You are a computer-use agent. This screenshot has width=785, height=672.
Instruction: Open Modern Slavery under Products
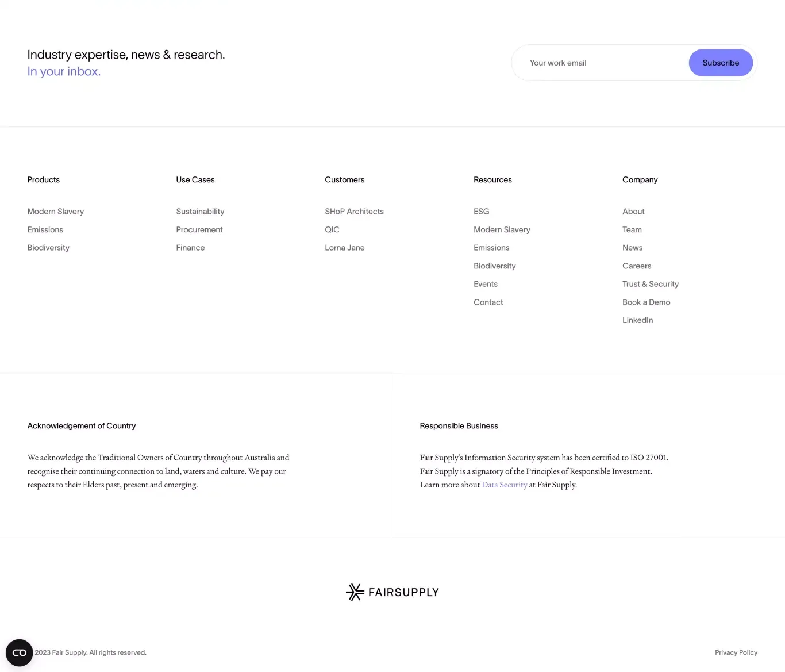[56, 212]
